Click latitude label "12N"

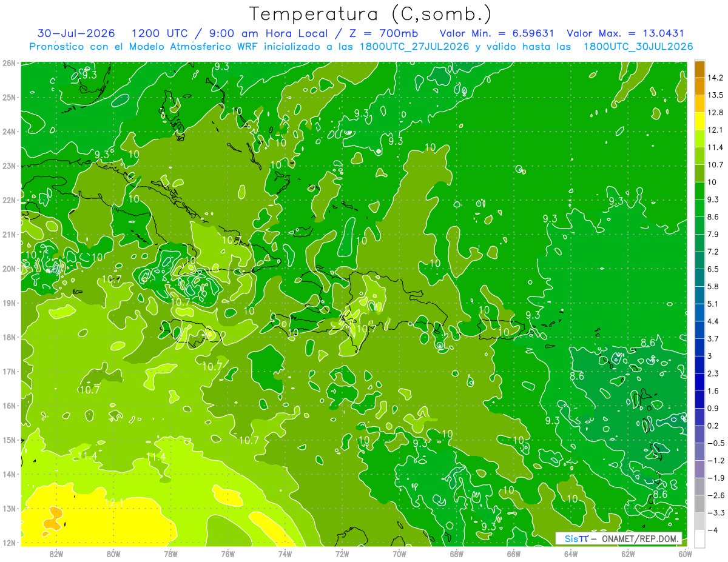click(x=8, y=543)
